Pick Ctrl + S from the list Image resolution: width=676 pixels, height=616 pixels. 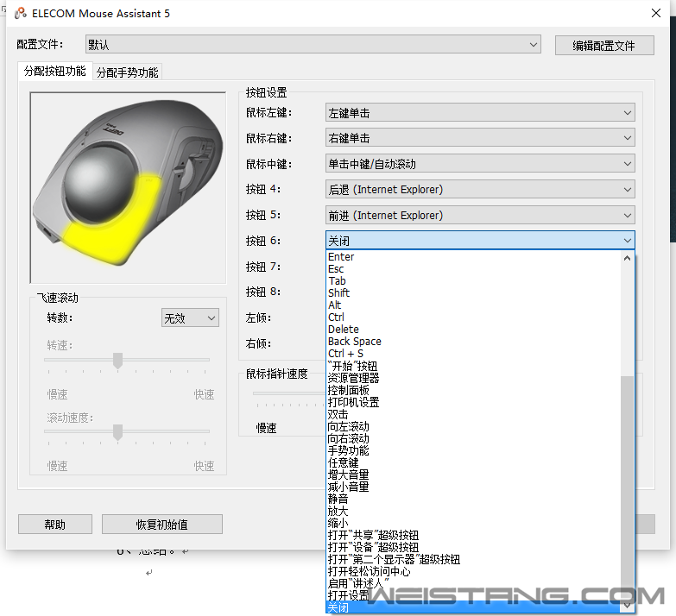(473, 353)
